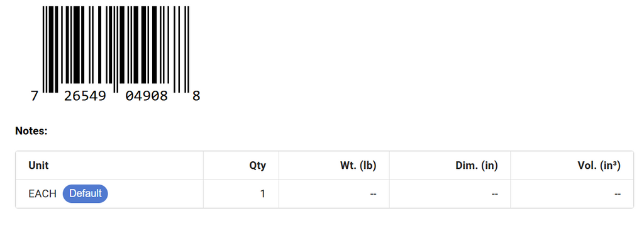This screenshot has width=644, height=252.
Task: Click the empty dimensions cell dashes
Action: 495,194
